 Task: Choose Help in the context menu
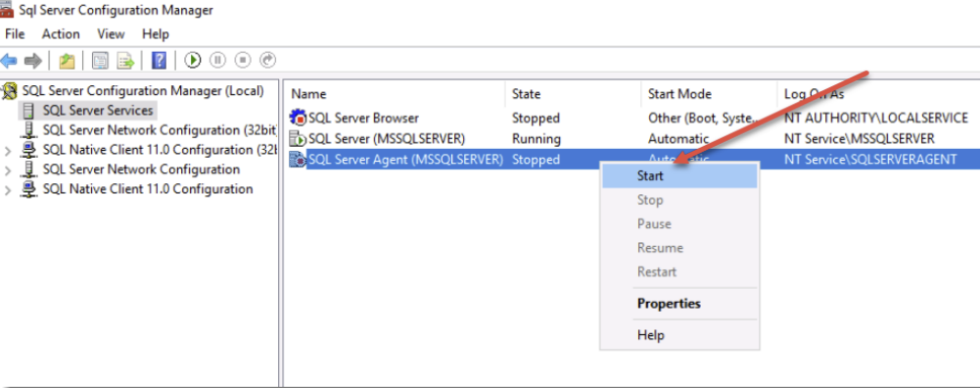click(679, 335)
